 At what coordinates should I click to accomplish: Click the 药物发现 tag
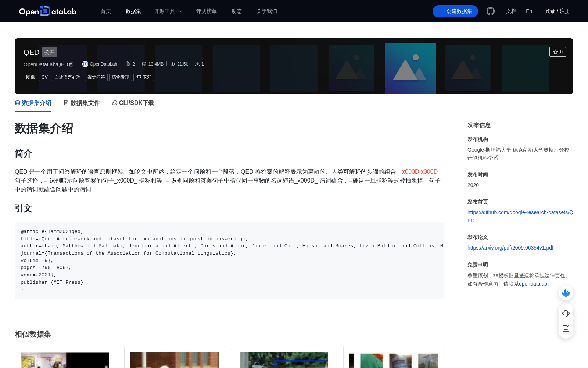[121, 77]
